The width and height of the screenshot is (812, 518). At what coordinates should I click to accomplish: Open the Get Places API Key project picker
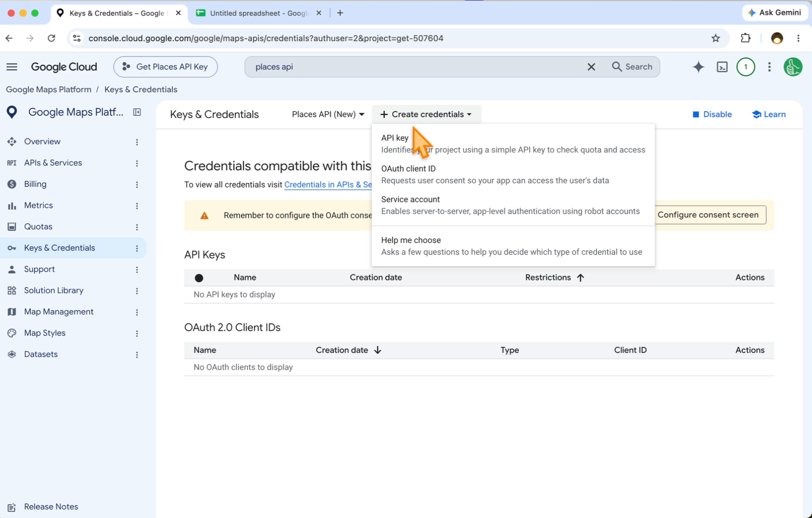coord(165,67)
